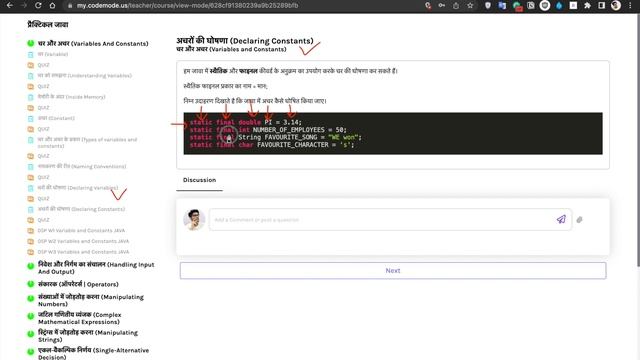Expand the Handling Input And Output section
This screenshot has height=360, width=640.
click(x=96, y=268)
